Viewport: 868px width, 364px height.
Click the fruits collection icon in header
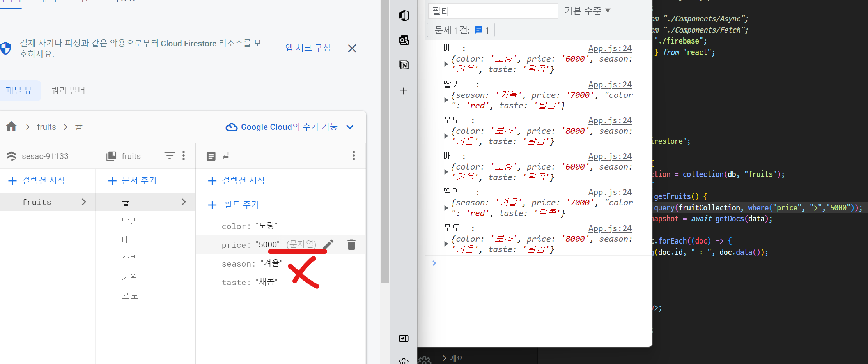tap(111, 156)
